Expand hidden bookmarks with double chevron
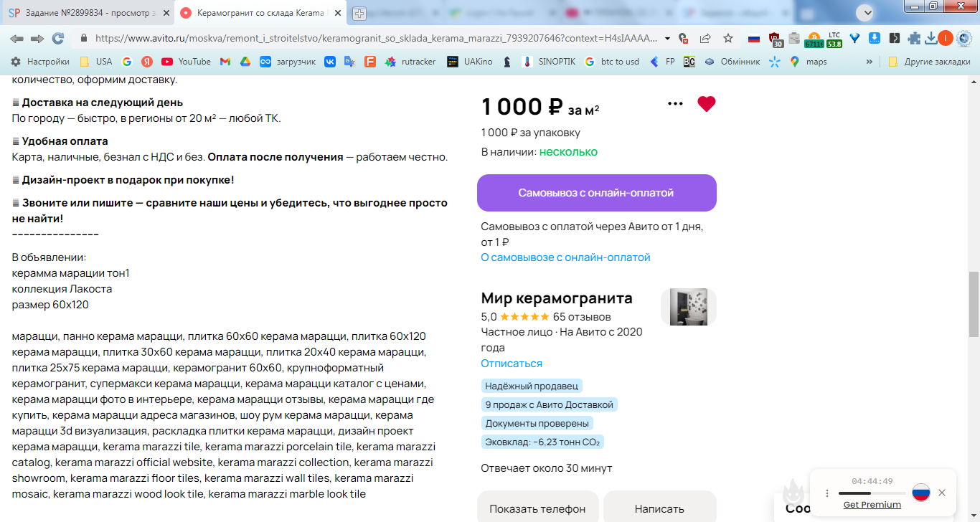This screenshot has width=980, height=522. [x=870, y=62]
